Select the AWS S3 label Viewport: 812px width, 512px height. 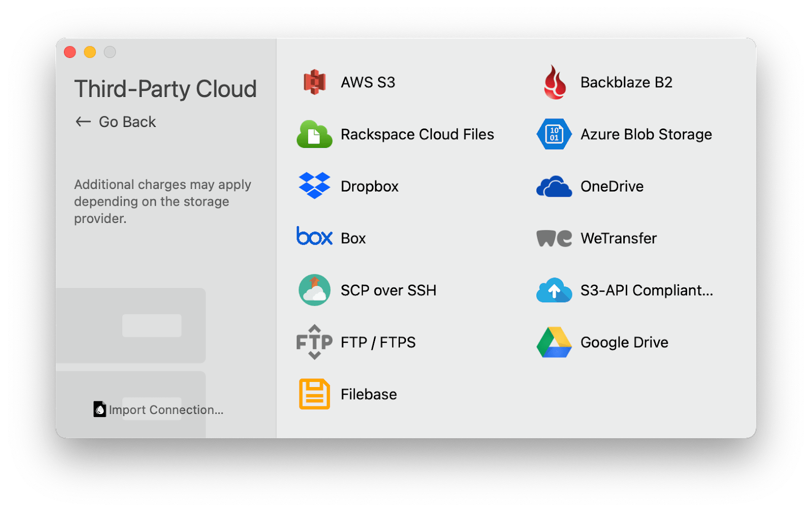click(368, 82)
